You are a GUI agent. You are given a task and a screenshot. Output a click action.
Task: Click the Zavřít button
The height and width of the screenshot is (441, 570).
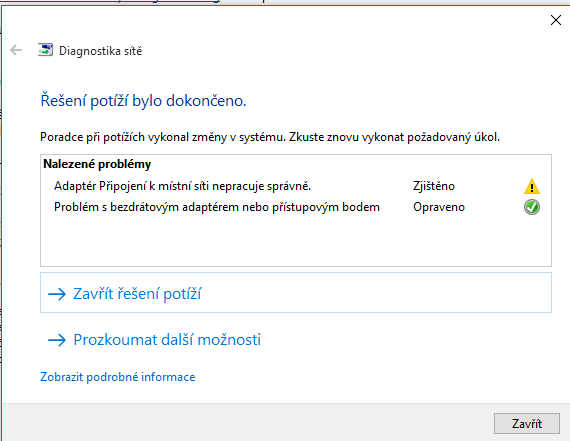526,423
